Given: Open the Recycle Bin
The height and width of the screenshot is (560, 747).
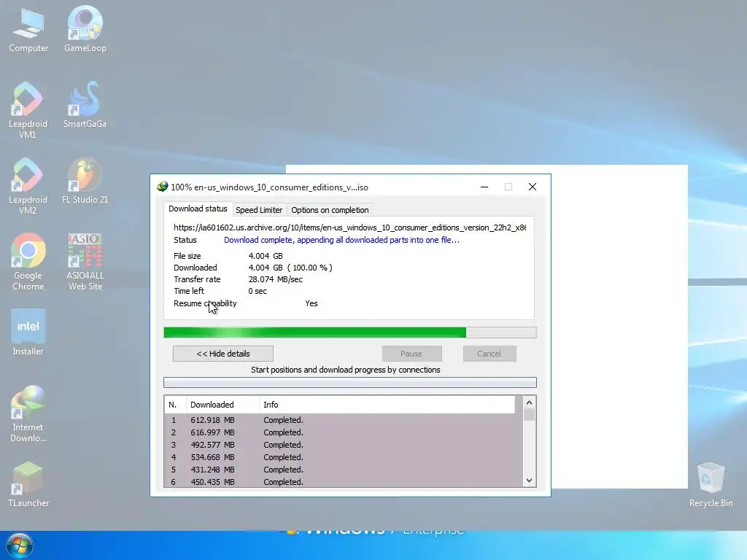Looking at the screenshot, I should coord(711,484).
